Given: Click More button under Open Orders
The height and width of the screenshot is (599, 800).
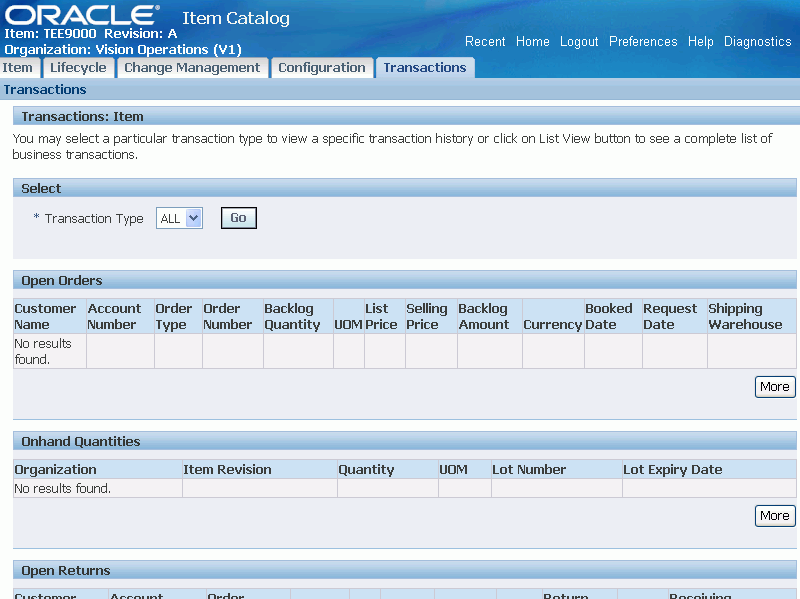Looking at the screenshot, I should (774, 387).
